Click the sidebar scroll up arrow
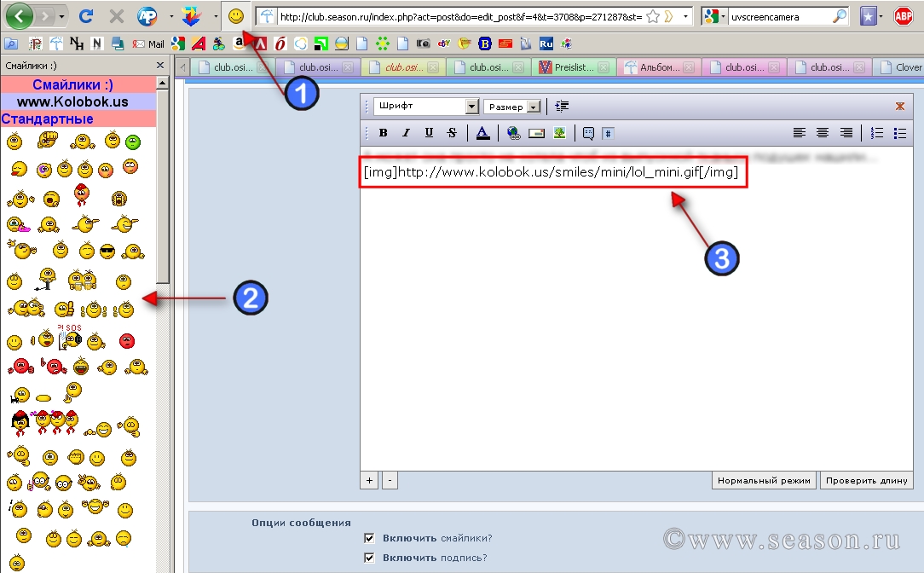The height and width of the screenshot is (573, 924). click(163, 83)
